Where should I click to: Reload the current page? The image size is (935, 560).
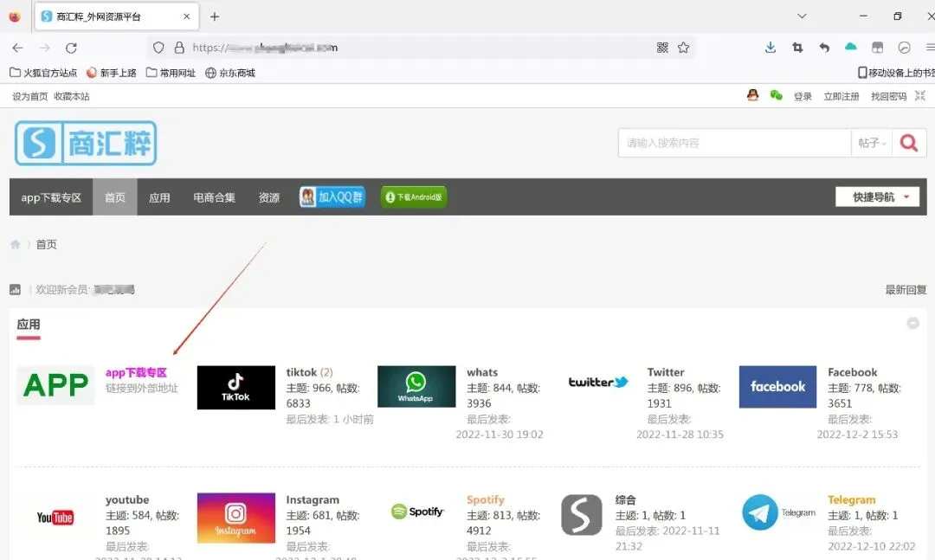[71, 48]
